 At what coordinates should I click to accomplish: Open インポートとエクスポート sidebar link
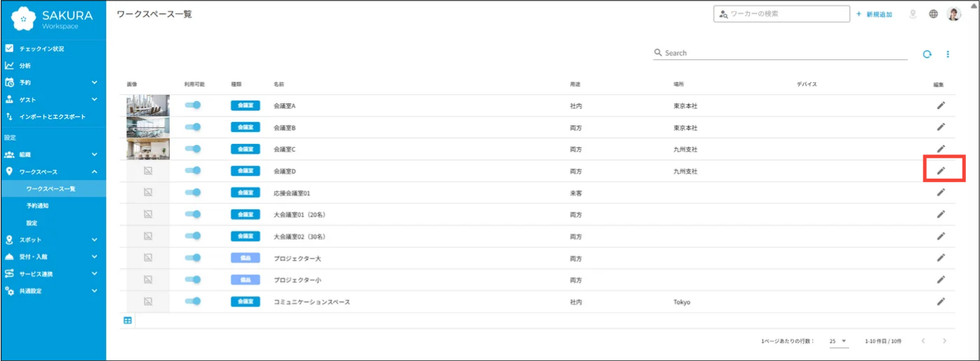[x=53, y=117]
